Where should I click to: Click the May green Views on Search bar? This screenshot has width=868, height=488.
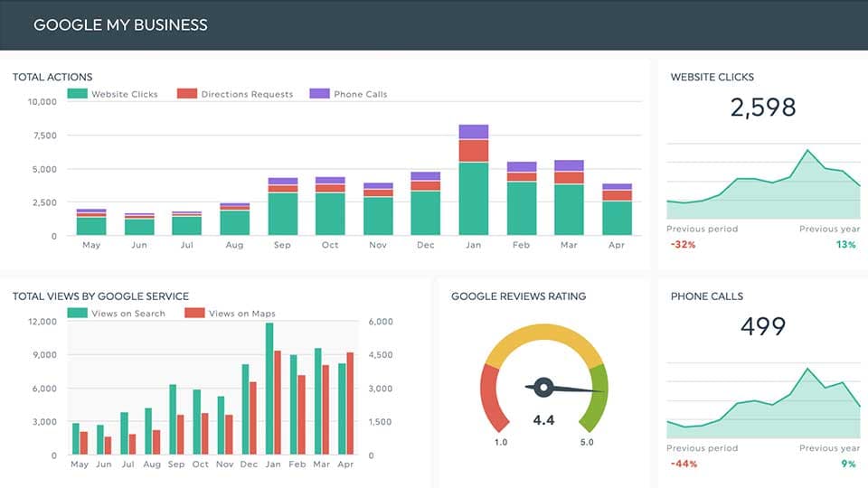[x=76, y=439]
